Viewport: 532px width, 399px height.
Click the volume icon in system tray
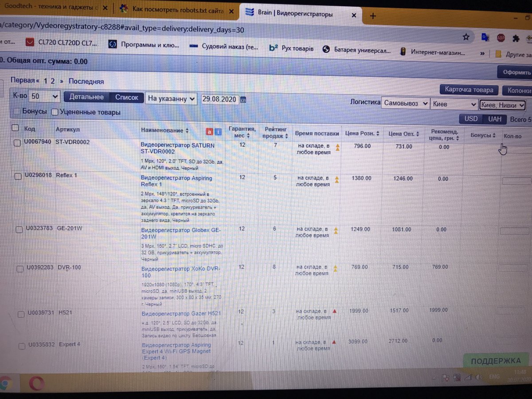tap(478, 377)
